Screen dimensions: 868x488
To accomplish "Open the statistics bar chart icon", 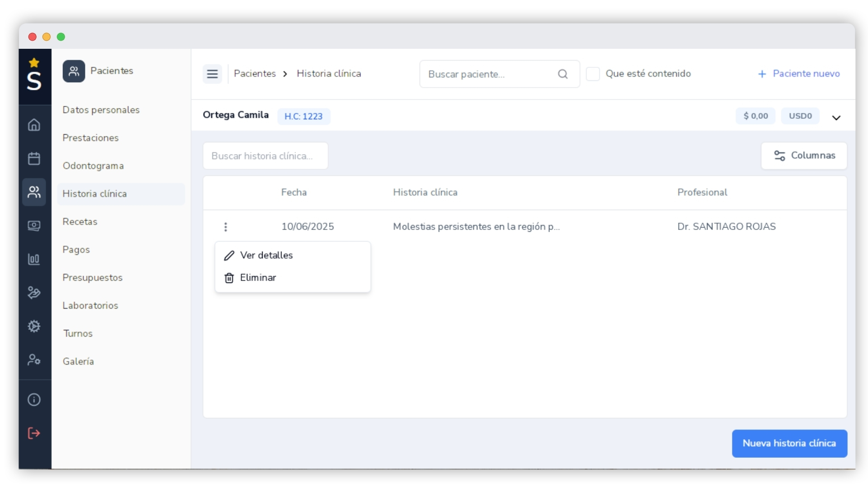I will click(x=34, y=259).
